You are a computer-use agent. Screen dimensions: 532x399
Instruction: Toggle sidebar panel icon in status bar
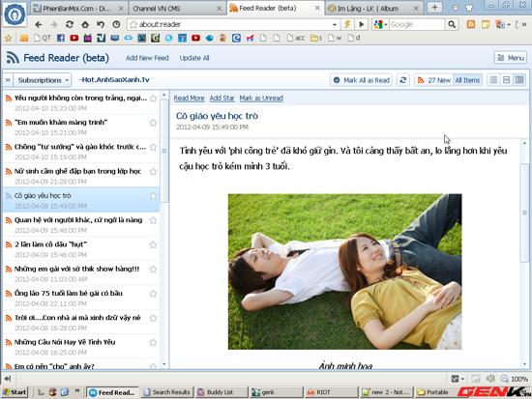(x=8, y=379)
